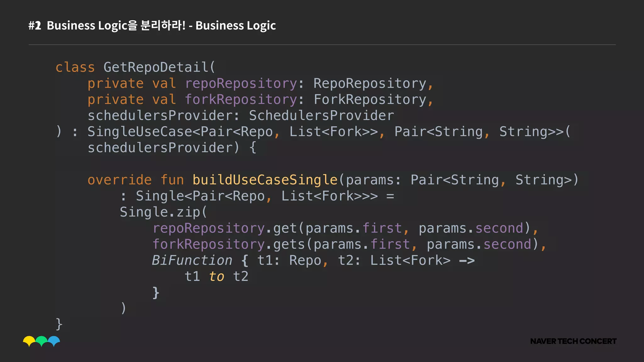Click the 'NAVER TECH CONCERT' label
Screen dimensions: 644x362
[573, 341]
